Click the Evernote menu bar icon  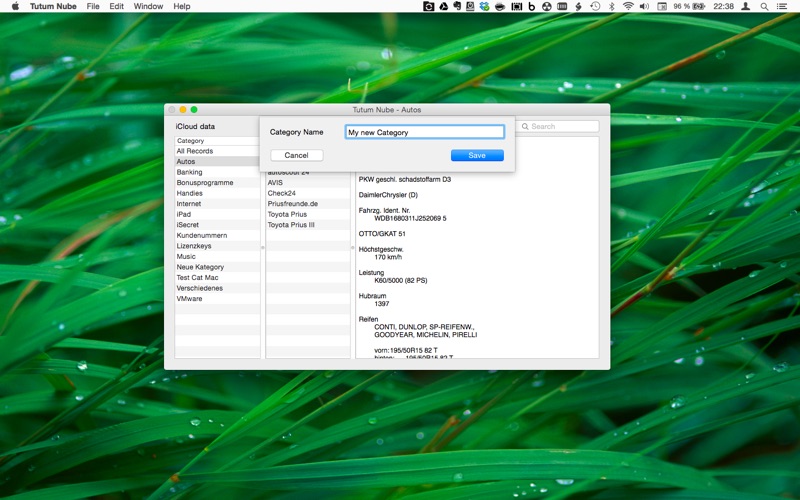457,6
